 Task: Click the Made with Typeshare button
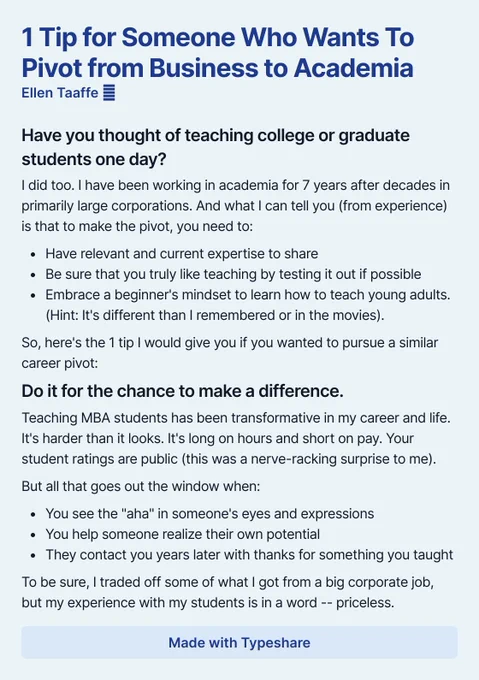click(x=239, y=642)
